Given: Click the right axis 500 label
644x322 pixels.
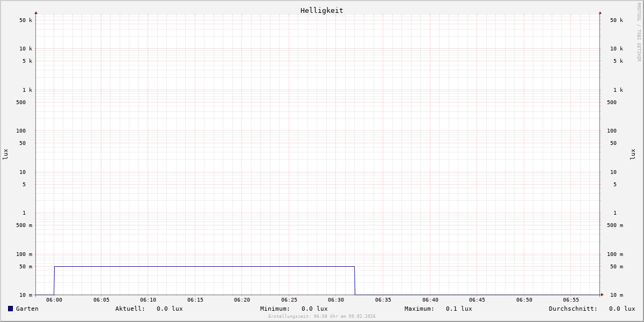Looking at the screenshot, I should [612, 103].
